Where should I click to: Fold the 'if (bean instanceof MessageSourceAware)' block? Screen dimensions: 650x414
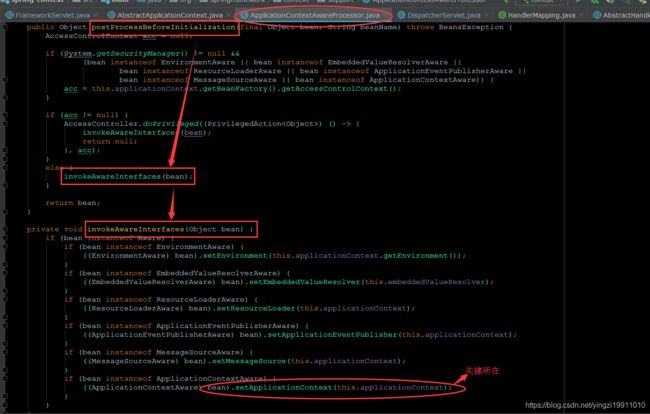(x=5, y=353)
